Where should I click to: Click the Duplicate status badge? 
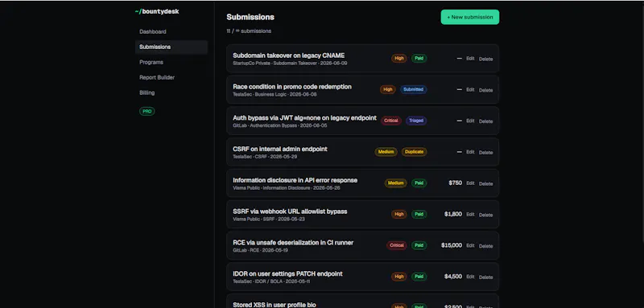click(414, 152)
